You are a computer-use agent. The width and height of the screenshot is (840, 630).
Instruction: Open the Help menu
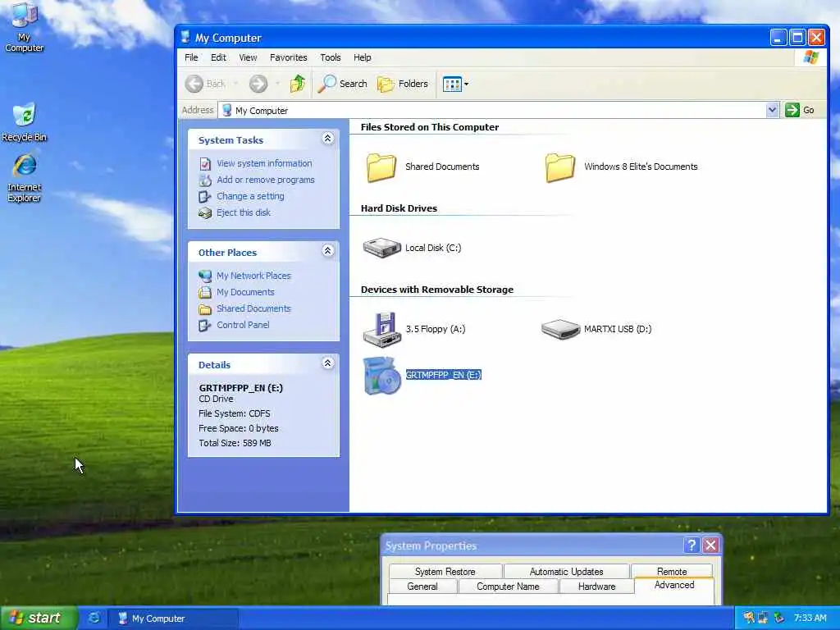(x=362, y=57)
